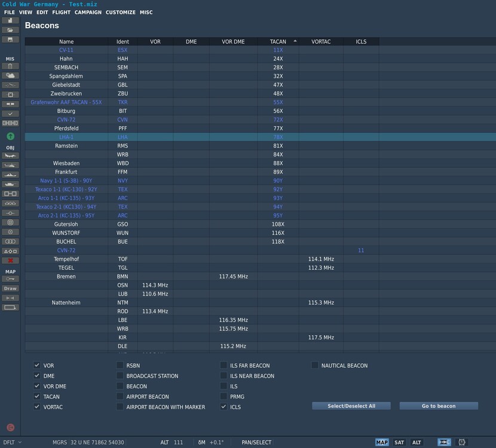The image size is (496, 448).
Task: Select the three houses template tool
Action: click(x=10, y=203)
